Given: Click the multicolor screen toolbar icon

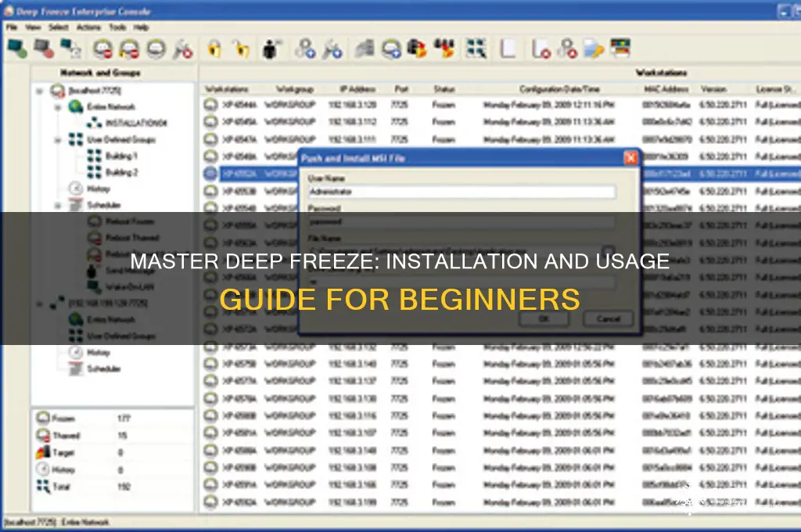Looking at the screenshot, I should pyautogui.click(x=620, y=49).
